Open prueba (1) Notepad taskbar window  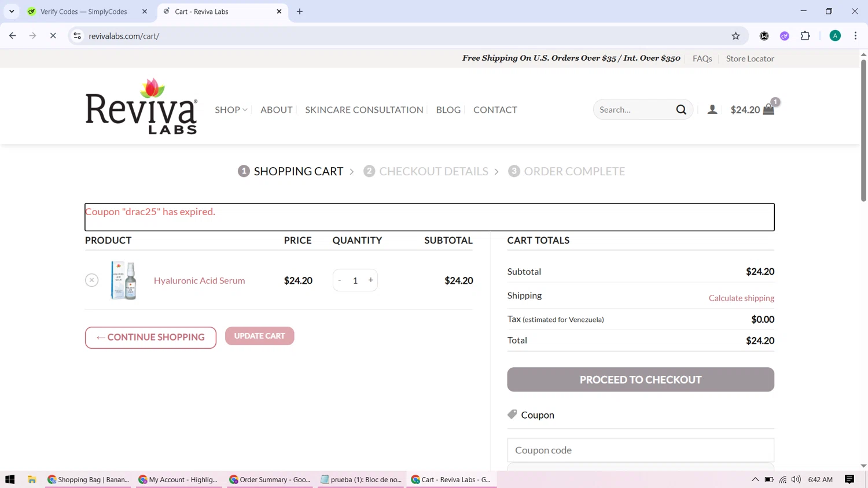pos(361,479)
